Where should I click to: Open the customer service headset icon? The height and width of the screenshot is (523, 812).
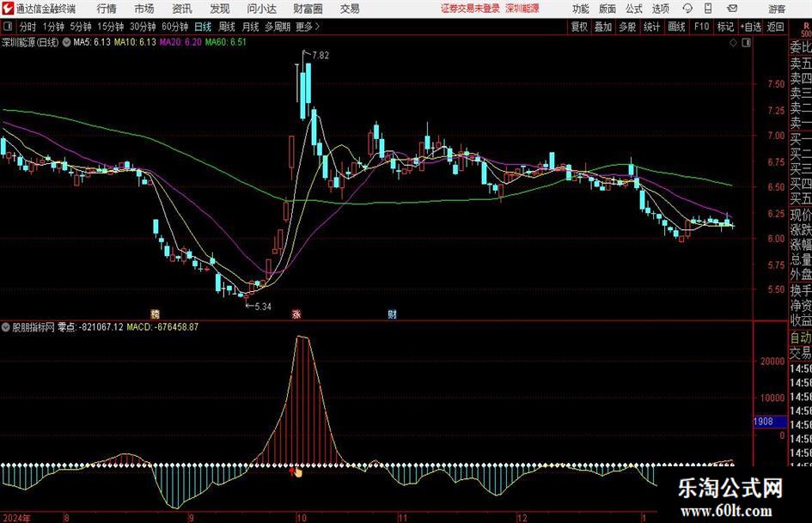tap(687, 9)
